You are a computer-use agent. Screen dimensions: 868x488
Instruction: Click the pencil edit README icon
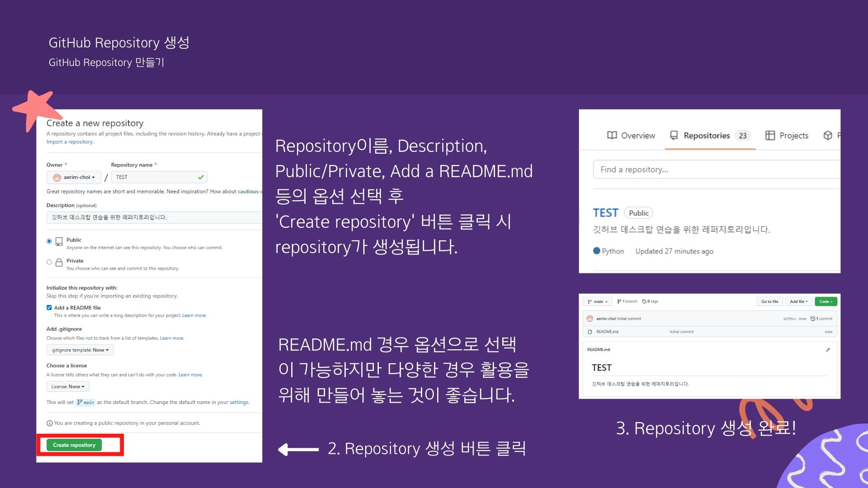[x=828, y=350]
